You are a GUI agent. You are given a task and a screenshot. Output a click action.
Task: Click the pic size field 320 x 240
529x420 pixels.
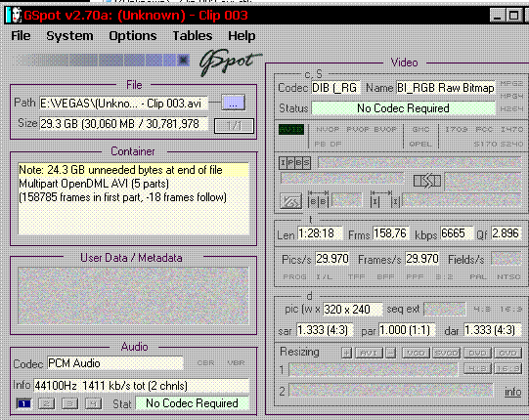(353, 309)
